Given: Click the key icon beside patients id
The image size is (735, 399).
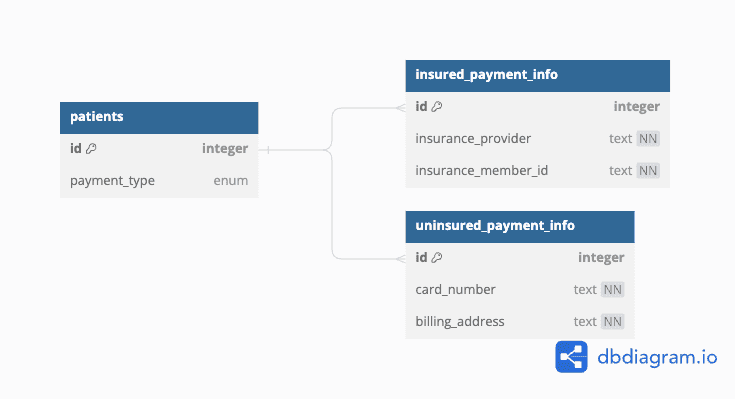Looking at the screenshot, I should [x=91, y=149].
